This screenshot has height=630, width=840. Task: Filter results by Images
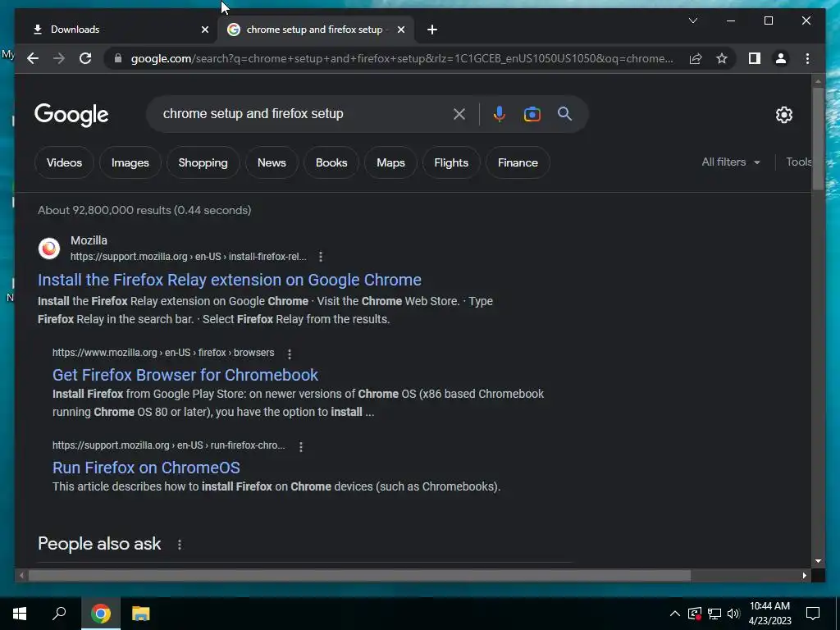[x=130, y=163]
